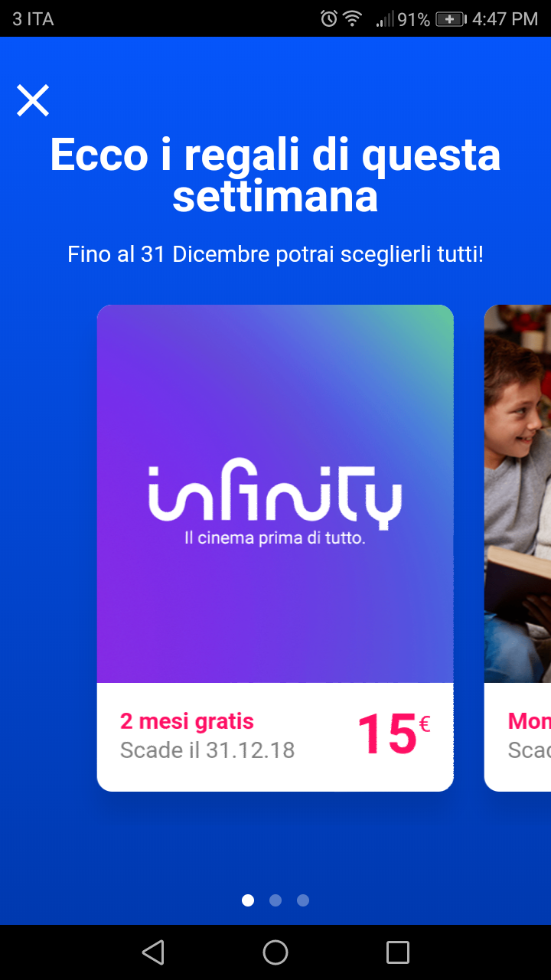Tap the 'Il cinema prima di tutto' tagline
Viewport: 551px width, 980px height.
pyautogui.click(x=275, y=539)
